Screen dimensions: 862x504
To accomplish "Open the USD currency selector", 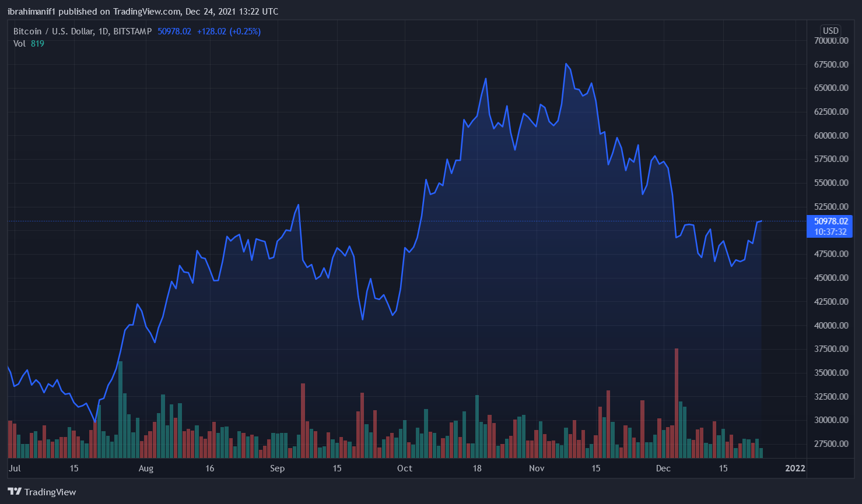I will pyautogui.click(x=831, y=31).
